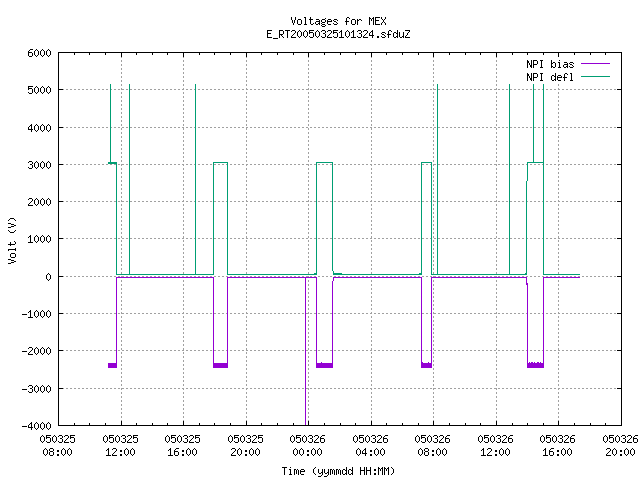
Task: Click the 4000 y-axis tick label
Action: coord(39,128)
